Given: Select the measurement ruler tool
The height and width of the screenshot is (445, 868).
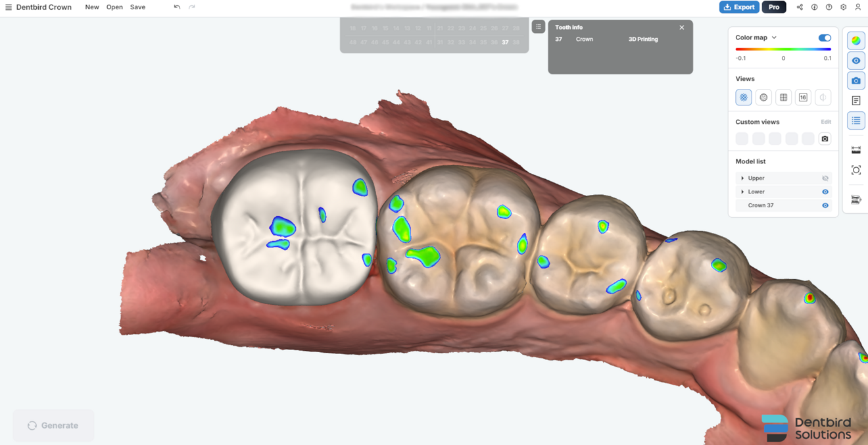Looking at the screenshot, I should coord(856,149).
